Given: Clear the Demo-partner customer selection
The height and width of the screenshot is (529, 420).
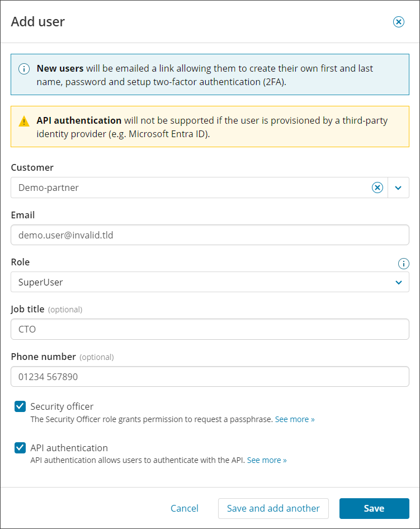Looking at the screenshot, I should 377,188.
